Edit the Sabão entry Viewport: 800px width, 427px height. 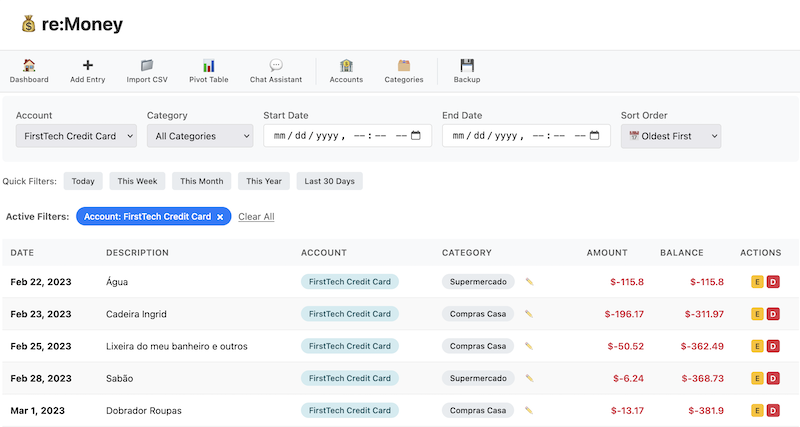pyautogui.click(x=757, y=378)
